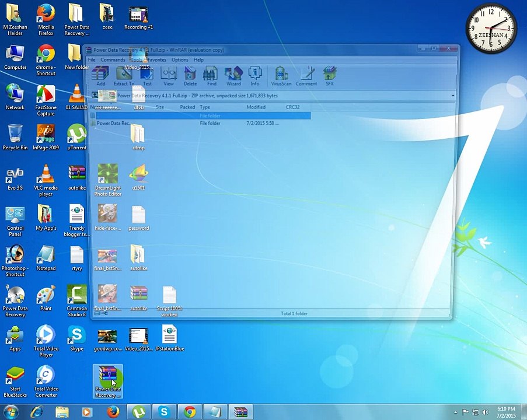Viewport: 527px width, 420px height.
Task: Open the Windows Start menu orb
Action: coord(11,412)
